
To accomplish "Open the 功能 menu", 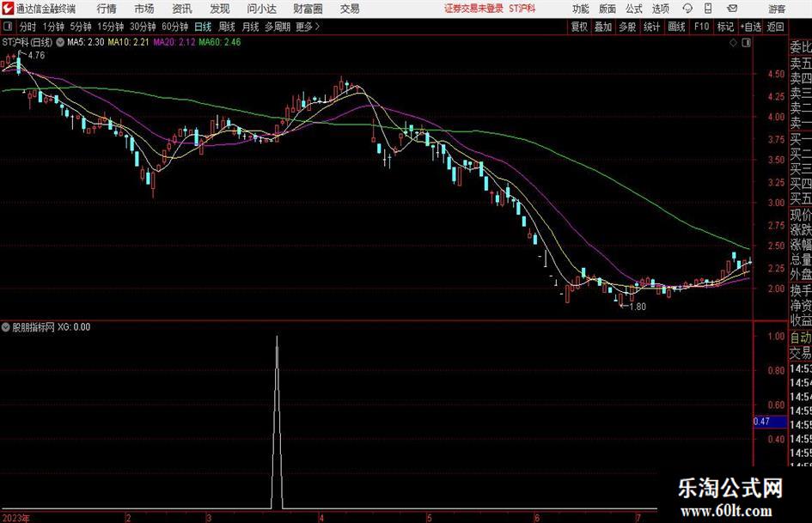I will 581,9.
